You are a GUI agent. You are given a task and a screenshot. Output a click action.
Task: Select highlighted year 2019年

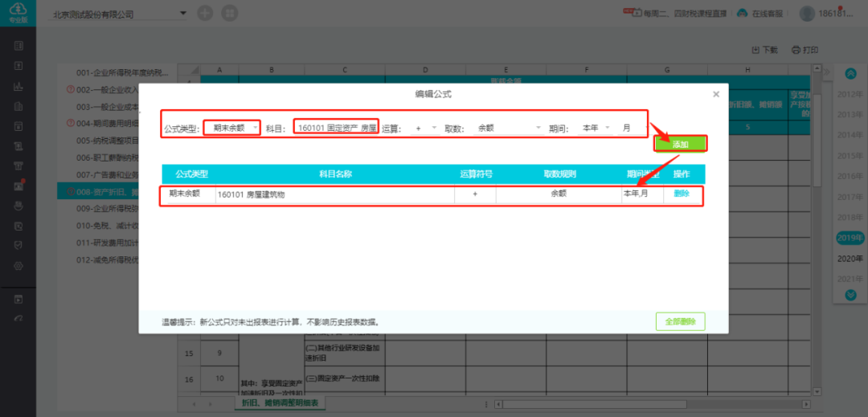850,239
